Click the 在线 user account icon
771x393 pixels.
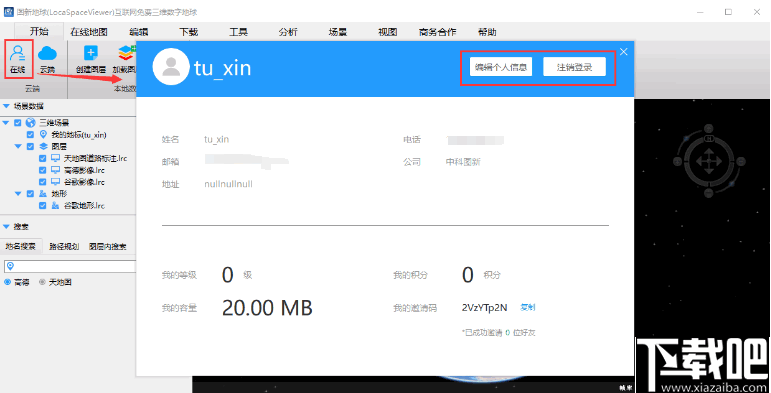coord(18,53)
